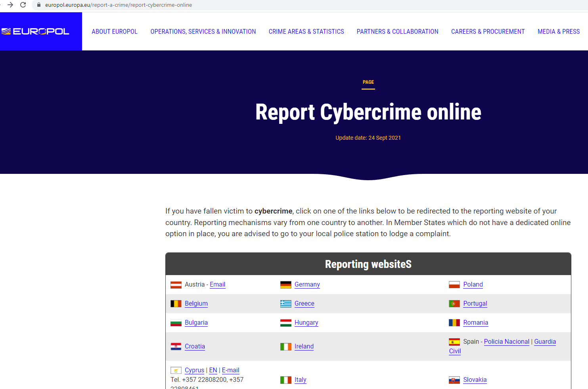The height and width of the screenshot is (389, 588).
Task: Open Cyprus E-mail link
Action: point(230,370)
